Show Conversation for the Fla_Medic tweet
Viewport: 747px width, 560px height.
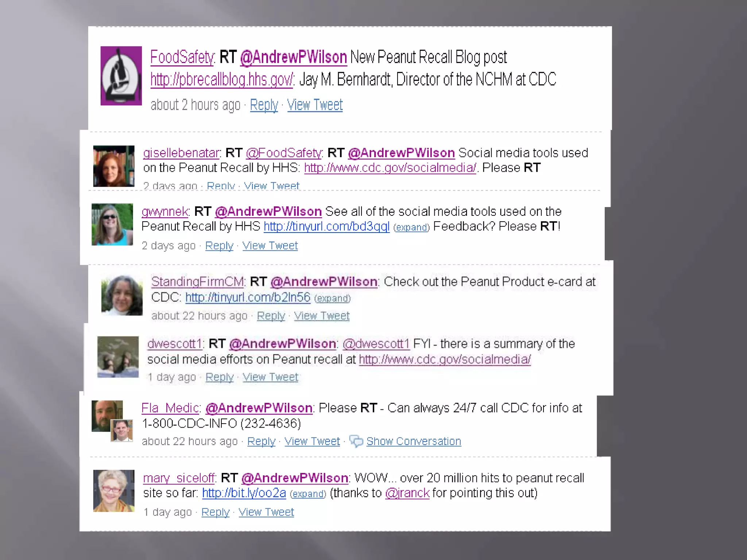414,441
